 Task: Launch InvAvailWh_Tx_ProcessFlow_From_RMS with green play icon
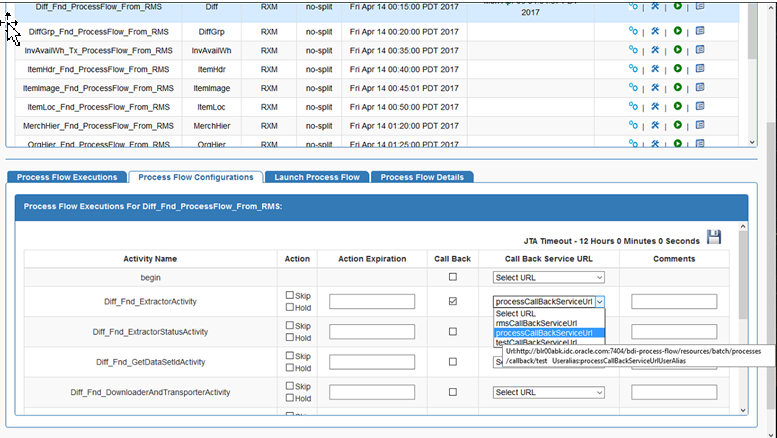(677, 50)
